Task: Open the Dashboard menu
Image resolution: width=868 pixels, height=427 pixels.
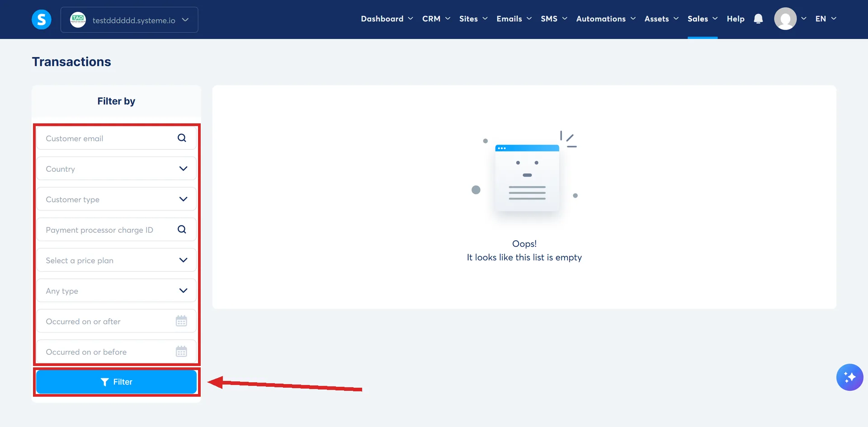Action: 387,19
